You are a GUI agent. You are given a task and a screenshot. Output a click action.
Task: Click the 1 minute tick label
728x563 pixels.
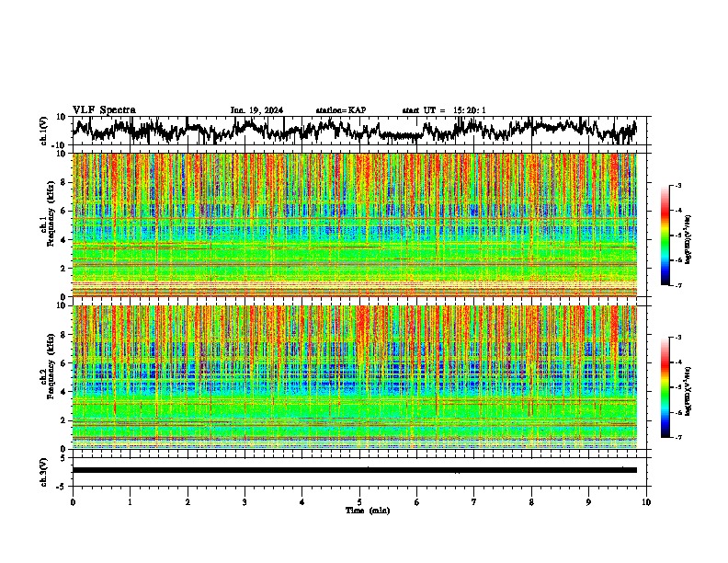point(130,502)
